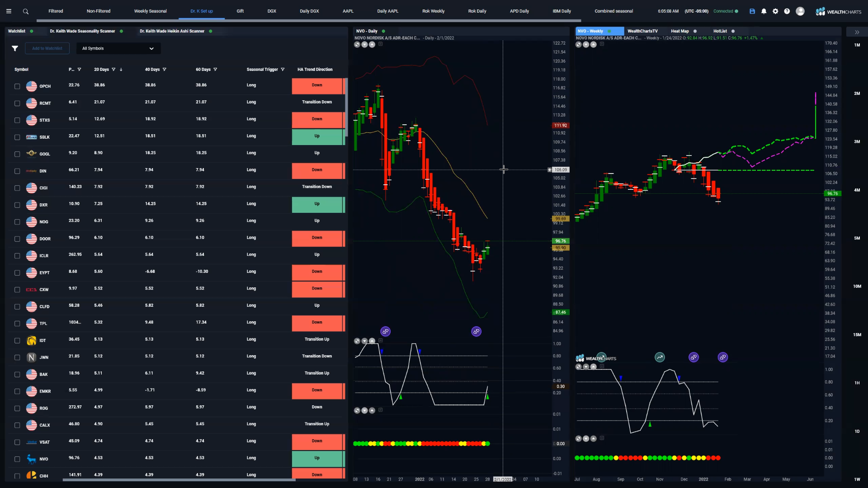Switch to the Weekly Seasonal tab
The width and height of the screenshot is (868, 488).
[151, 11]
